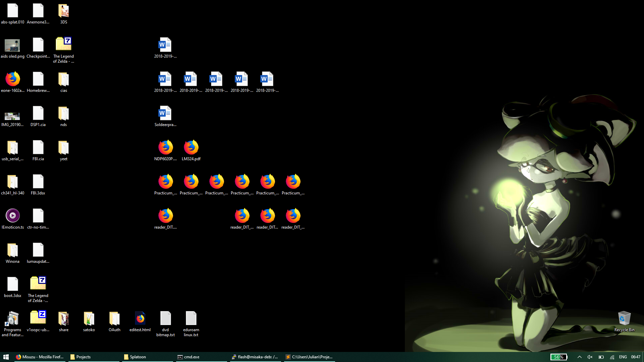The image size is (644, 362).
Task: Select the LM324.pdf file
Action: coord(191,151)
